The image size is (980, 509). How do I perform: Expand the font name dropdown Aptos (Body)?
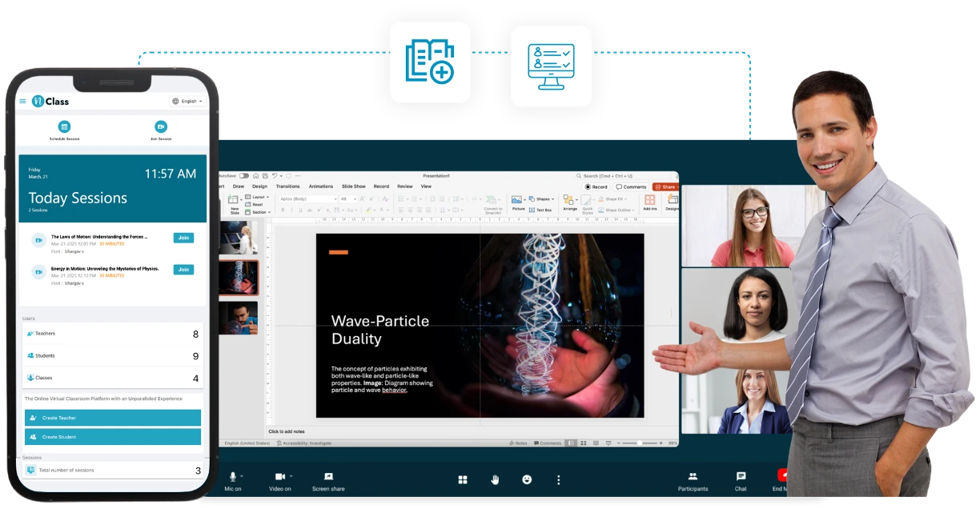point(308,198)
